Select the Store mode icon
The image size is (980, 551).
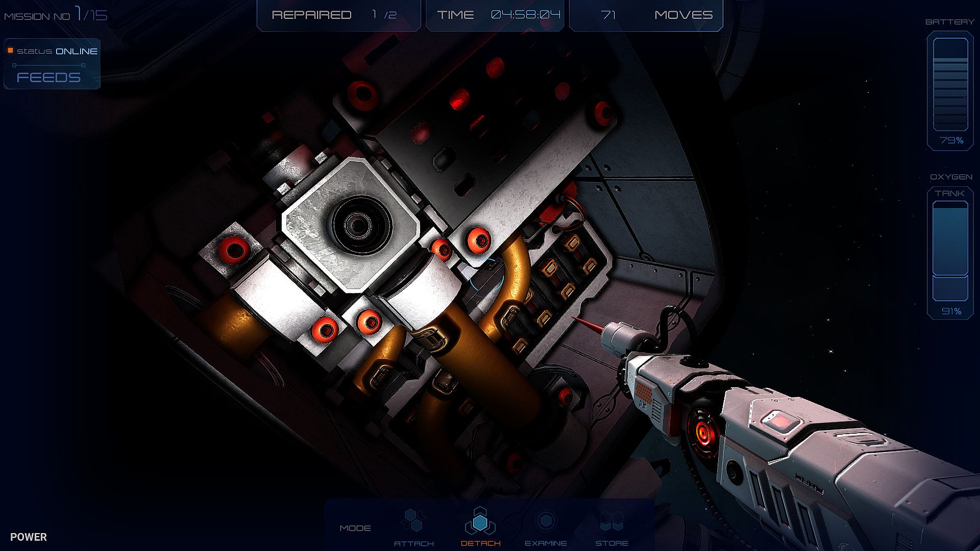(x=611, y=521)
